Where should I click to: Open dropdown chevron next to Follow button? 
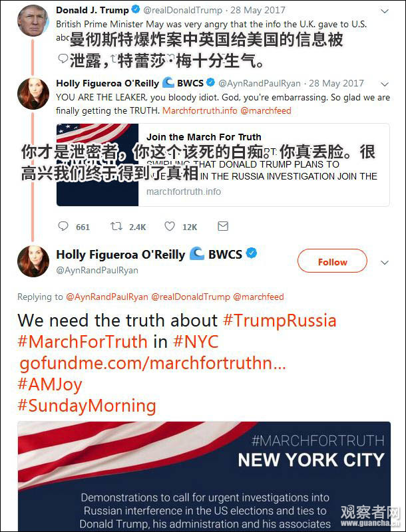[384, 262]
